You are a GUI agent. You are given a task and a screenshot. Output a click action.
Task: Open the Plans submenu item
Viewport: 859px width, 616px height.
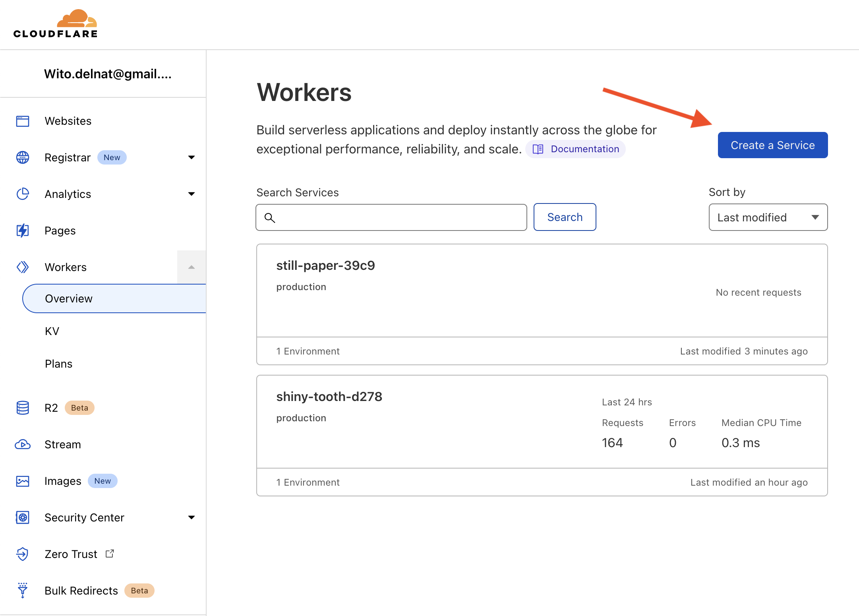pyautogui.click(x=59, y=364)
